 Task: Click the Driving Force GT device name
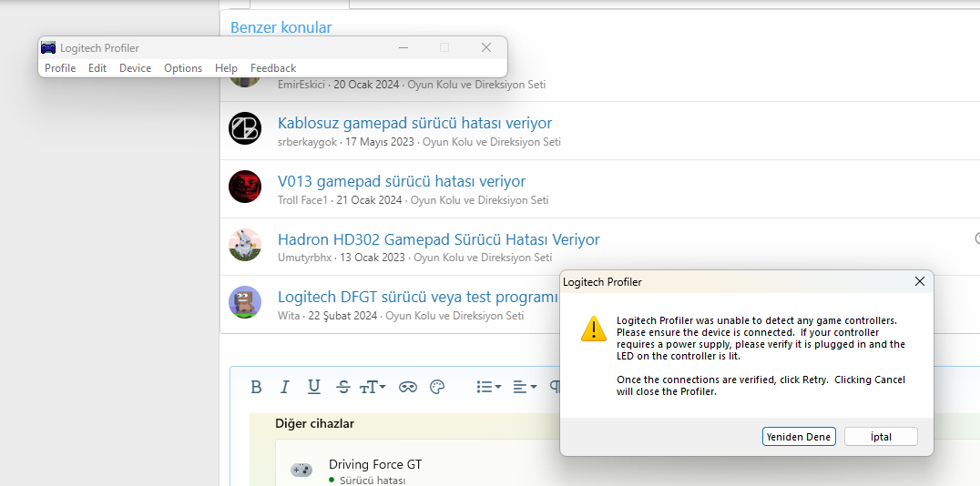[375, 464]
